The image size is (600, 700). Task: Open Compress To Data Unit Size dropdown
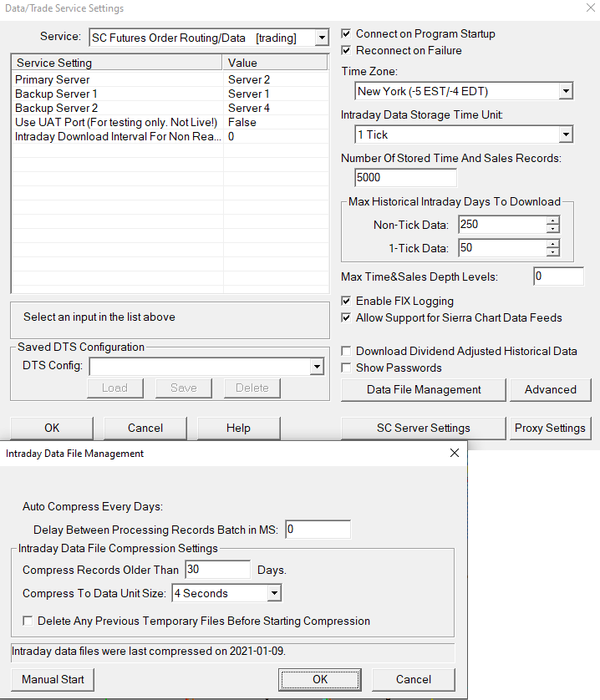click(x=274, y=593)
